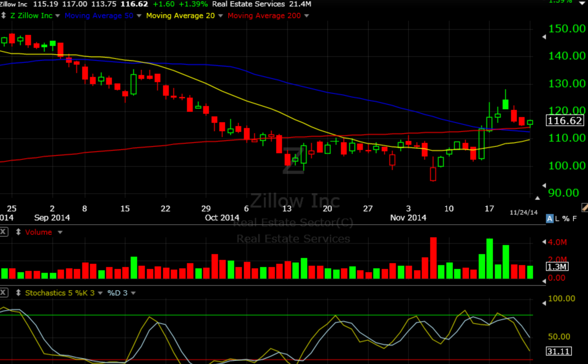This screenshot has height=364, width=588.
Task: Click the Oct 2014 time axis label
Action: 222,218
